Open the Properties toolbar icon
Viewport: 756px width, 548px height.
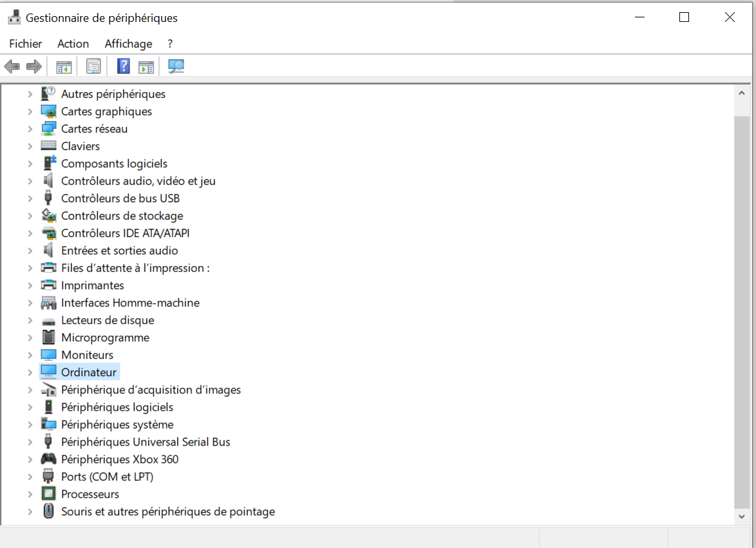tap(93, 66)
